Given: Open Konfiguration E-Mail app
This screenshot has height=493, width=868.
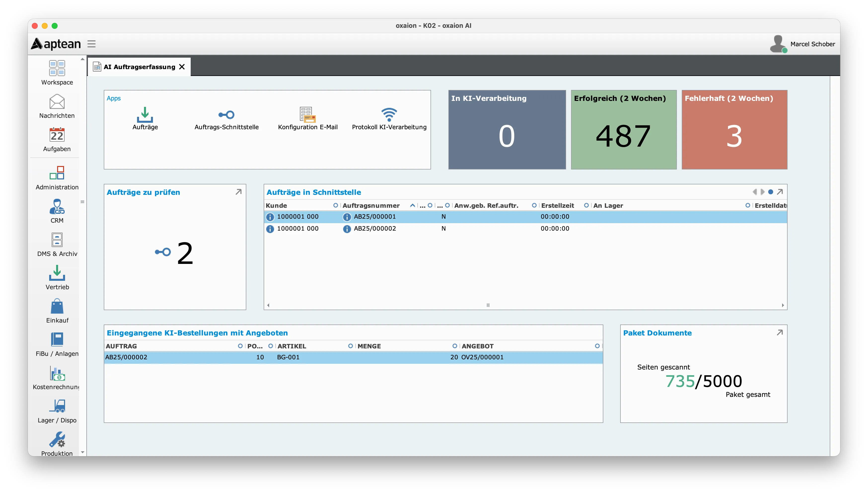Looking at the screenshot, I should 307,115.
